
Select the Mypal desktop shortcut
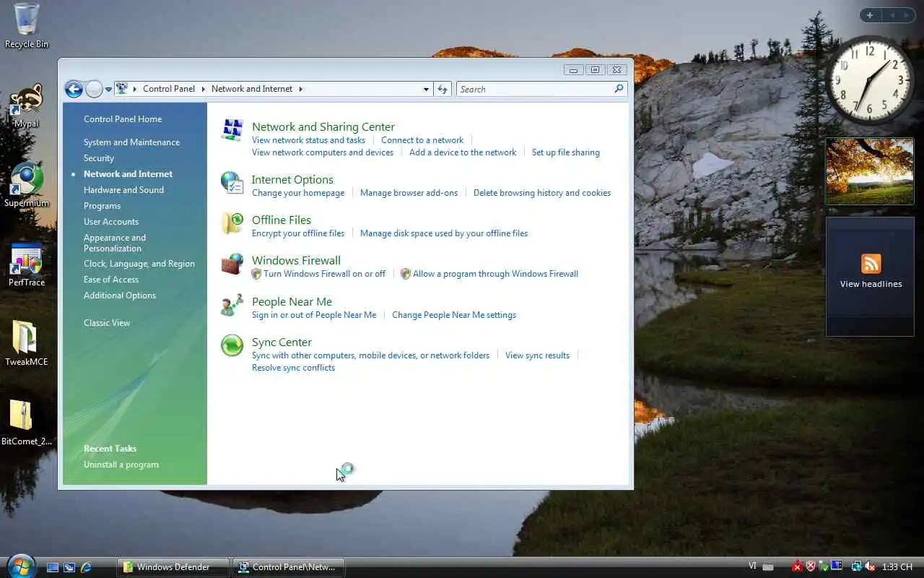27,105
